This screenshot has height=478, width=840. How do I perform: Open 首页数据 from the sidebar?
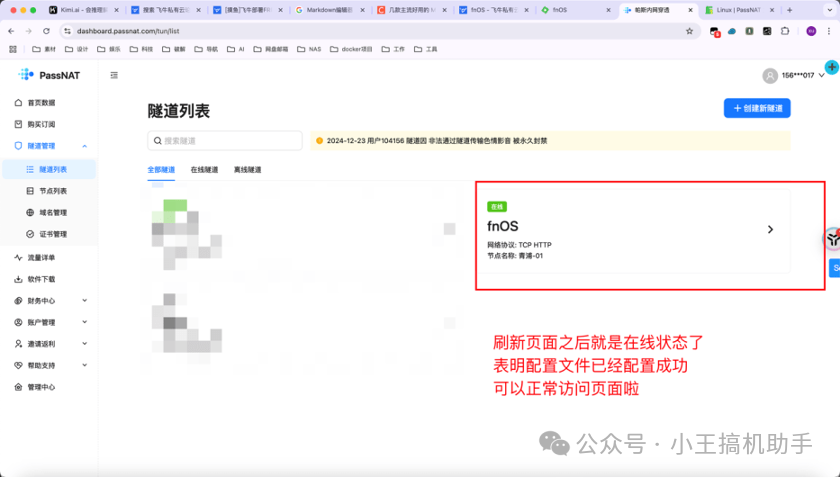tap(41, 103)
